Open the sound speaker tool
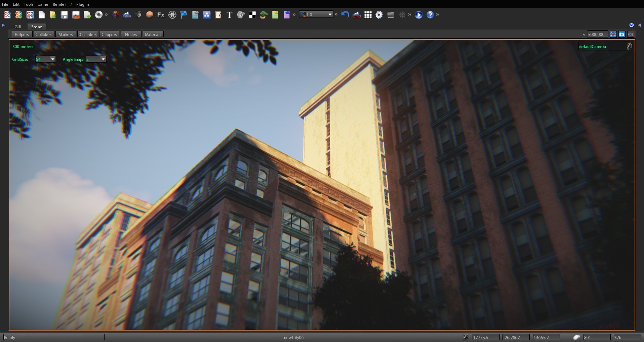644x342 pixels. tap(240, 15)
